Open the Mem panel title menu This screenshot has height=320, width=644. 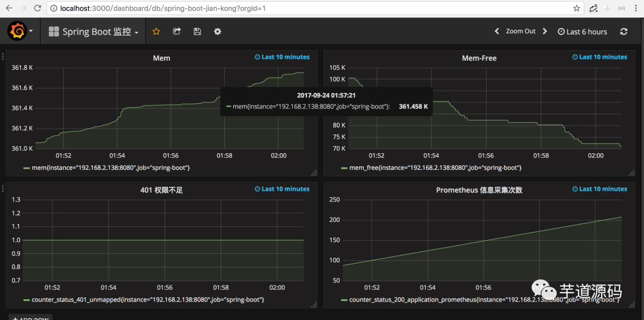click(162, 58)
